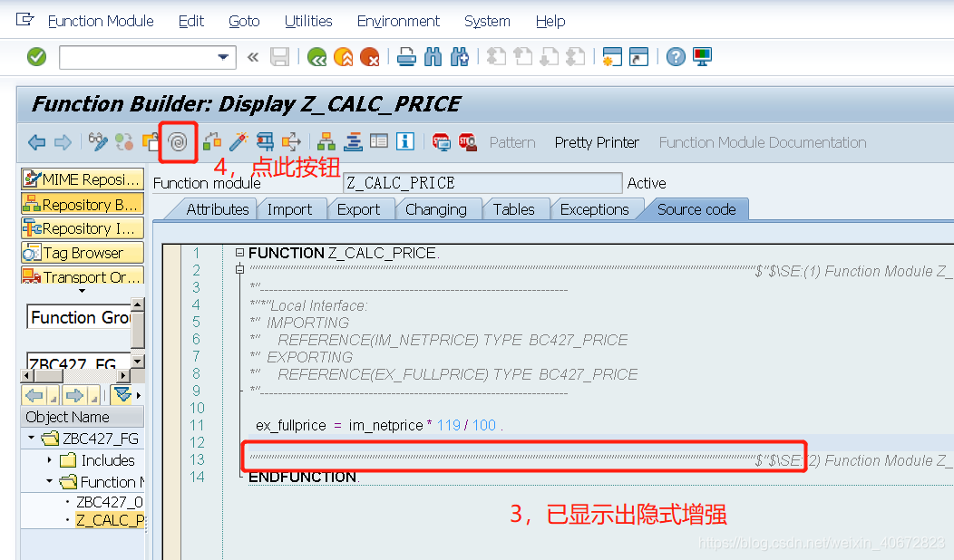This screenshot has width=954, height=560.
Task: Click the Generate Shortcut icon
Action: pos(638,57)
